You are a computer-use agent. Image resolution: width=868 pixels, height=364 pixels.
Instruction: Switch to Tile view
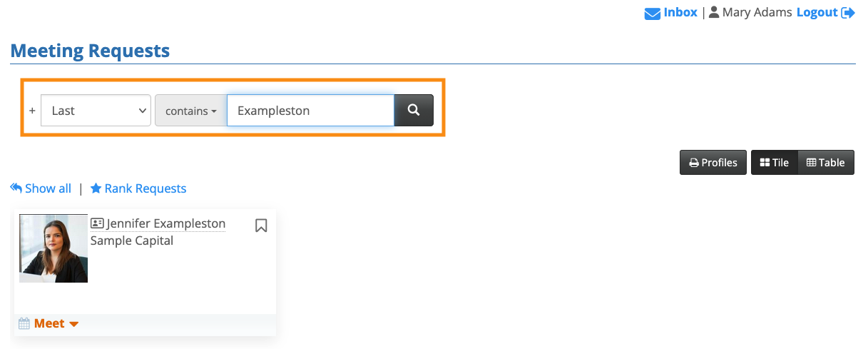(x=774, y=163)
